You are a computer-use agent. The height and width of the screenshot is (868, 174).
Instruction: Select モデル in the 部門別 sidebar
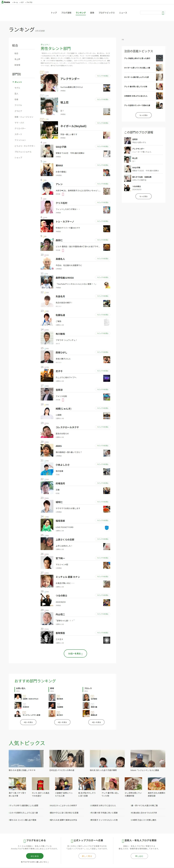17,88
